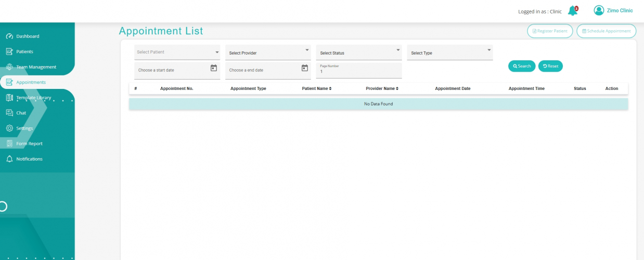The height and width of the screenshot is (260, 644).
Task: Click the start date input field
Action: [177, 71]
